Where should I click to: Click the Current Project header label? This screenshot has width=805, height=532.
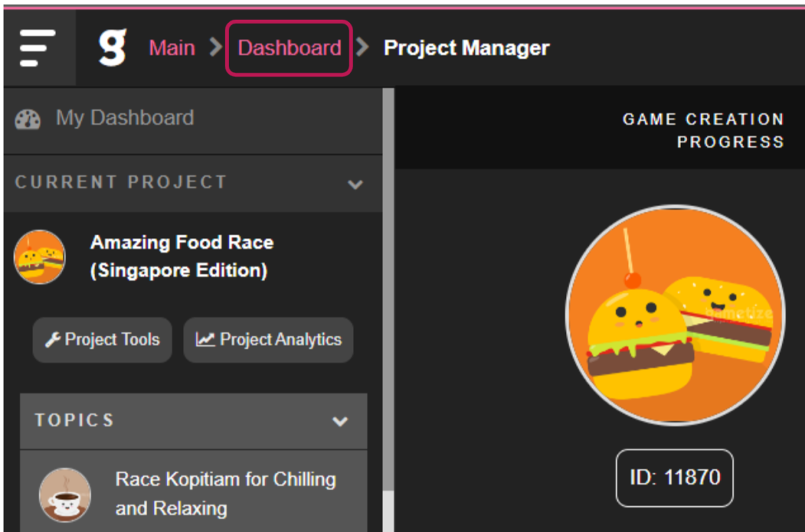click(x=120, y=182)
